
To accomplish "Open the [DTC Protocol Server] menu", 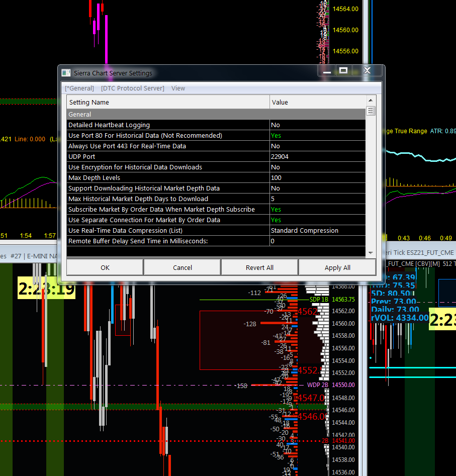I will 133,88.
